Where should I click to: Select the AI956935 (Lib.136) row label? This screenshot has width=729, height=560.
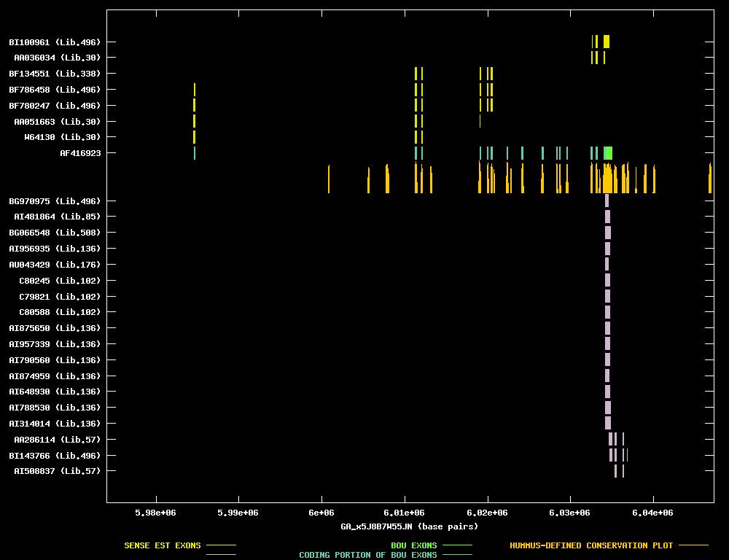55,249
